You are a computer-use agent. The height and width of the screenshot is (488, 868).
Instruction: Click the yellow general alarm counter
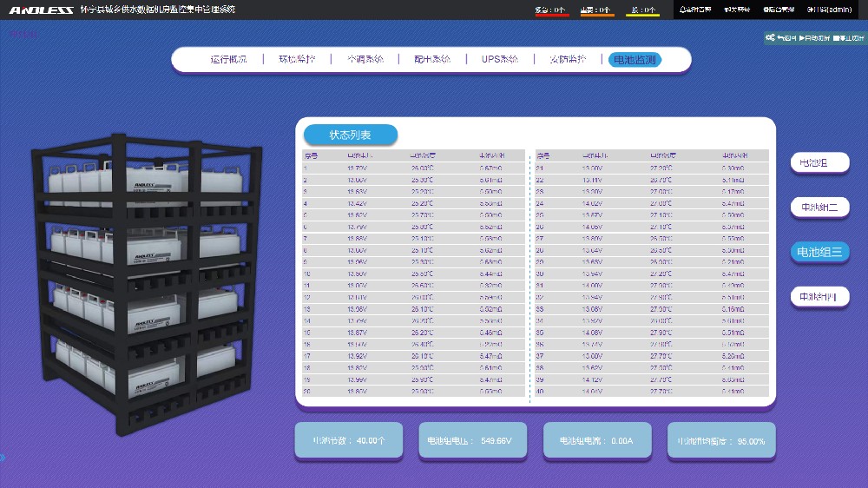point(643,10)
